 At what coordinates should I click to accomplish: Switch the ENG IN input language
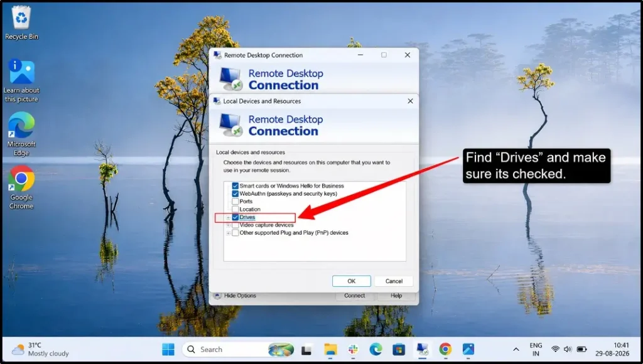click(x=536, y=349)
